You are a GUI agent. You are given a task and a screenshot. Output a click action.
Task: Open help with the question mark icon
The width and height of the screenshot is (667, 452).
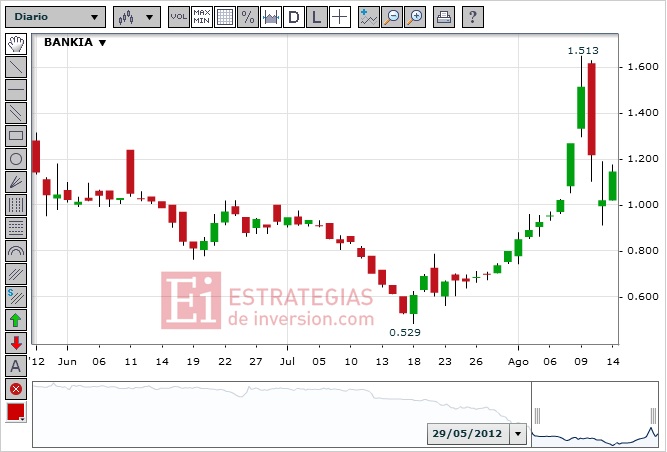click(473, 17)
